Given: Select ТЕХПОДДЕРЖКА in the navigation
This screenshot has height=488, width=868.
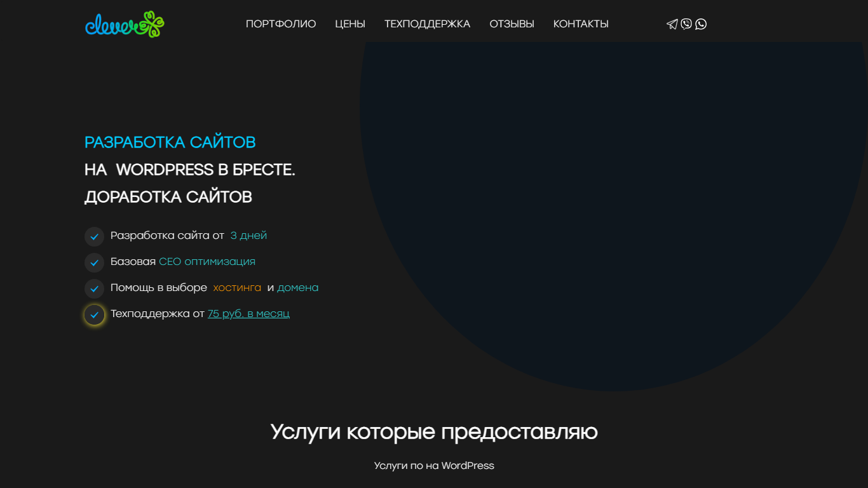Looking at the screenshot, I should pyautogui.click(x=427, y=24).
